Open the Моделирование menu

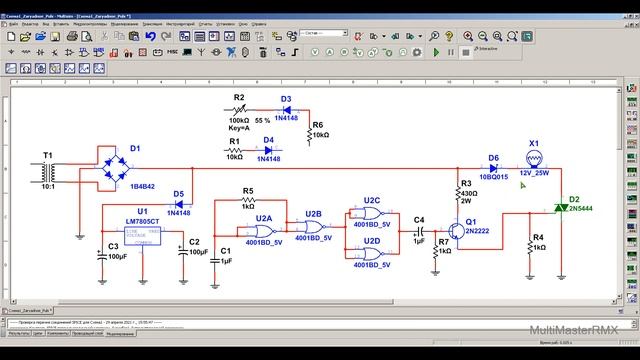124,24
